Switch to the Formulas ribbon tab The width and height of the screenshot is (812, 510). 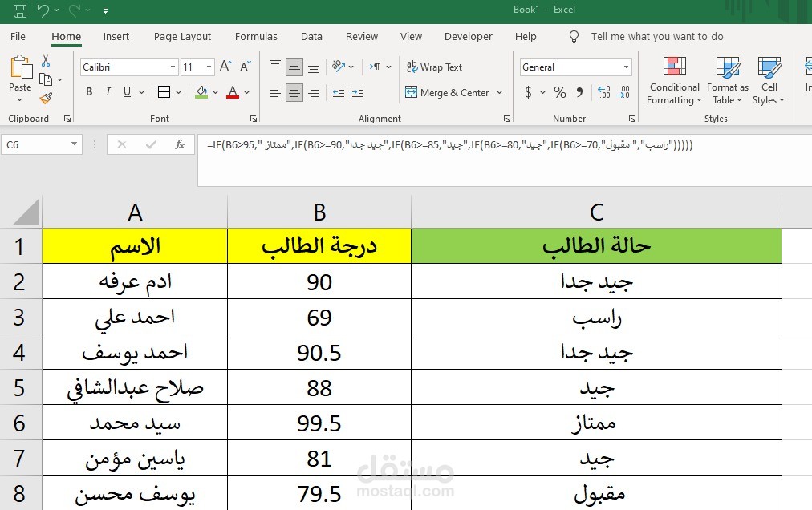(256, 36)
